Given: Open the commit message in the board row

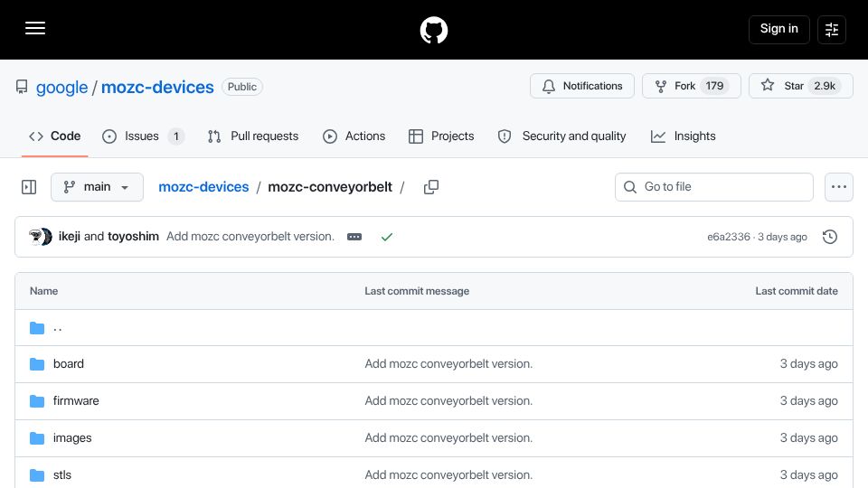Looking at the screenshot, I should [448, 363].
